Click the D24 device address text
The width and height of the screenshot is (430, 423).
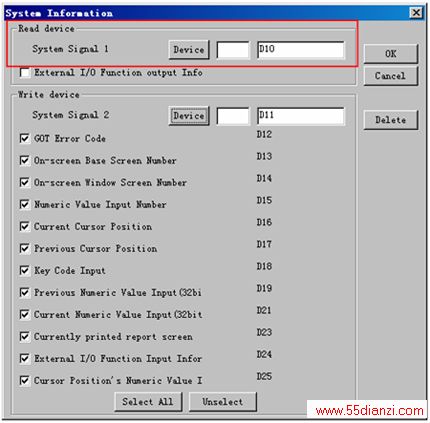coord(264,354)
